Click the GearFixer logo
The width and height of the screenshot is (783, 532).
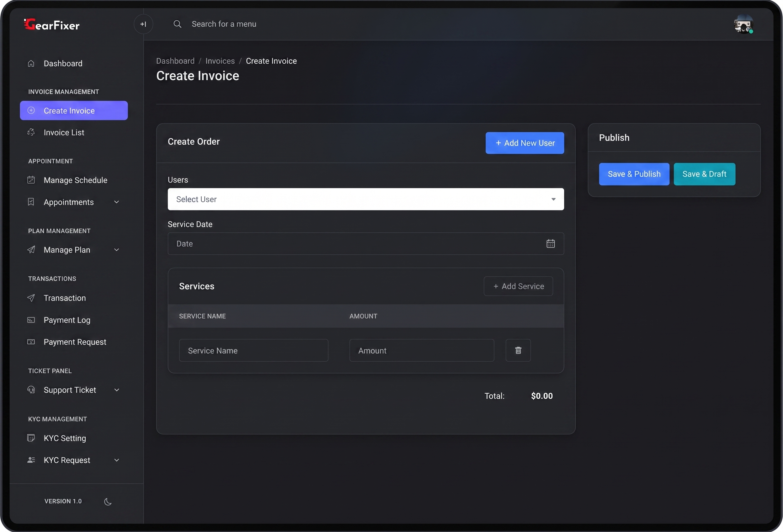(51, 24)
